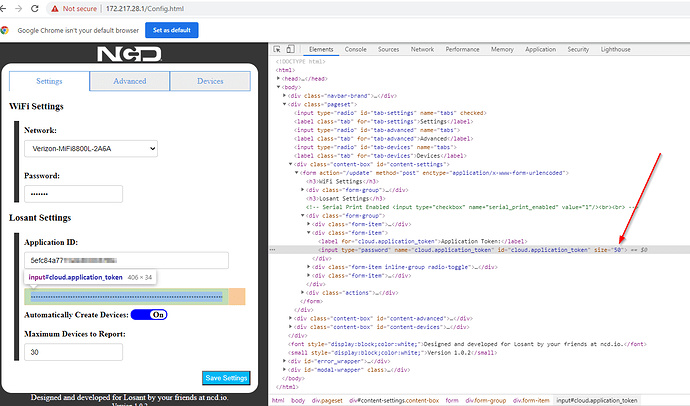This screenshot has height=406, width=690.
Task: Click the div.pageset breadcrumb
Action: pos(327,400)
